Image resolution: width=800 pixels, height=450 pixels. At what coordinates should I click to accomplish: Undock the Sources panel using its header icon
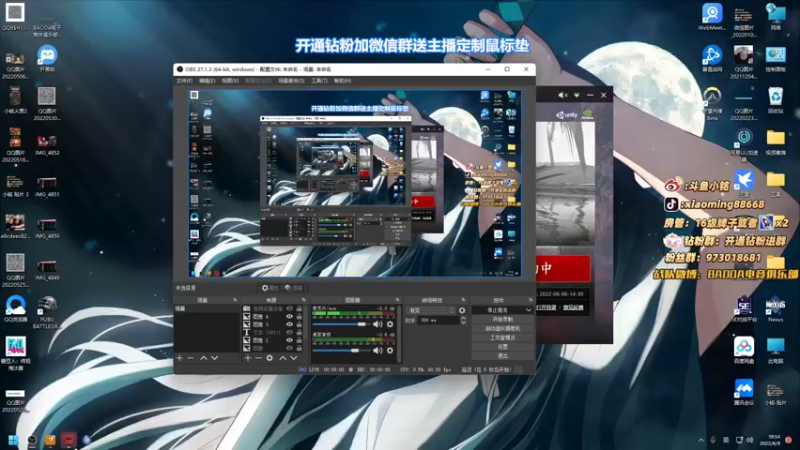pyautogui.click(x=304, y=300)
